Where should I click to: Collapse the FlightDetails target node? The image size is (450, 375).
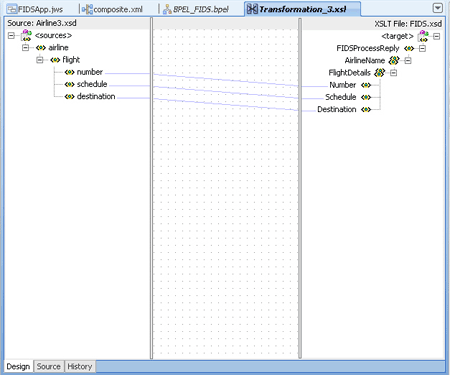[x=394, y=73]
